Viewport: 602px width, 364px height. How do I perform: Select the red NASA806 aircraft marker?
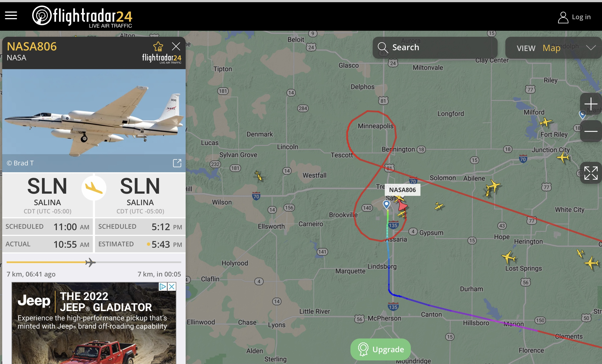click(x=402, y=205)
